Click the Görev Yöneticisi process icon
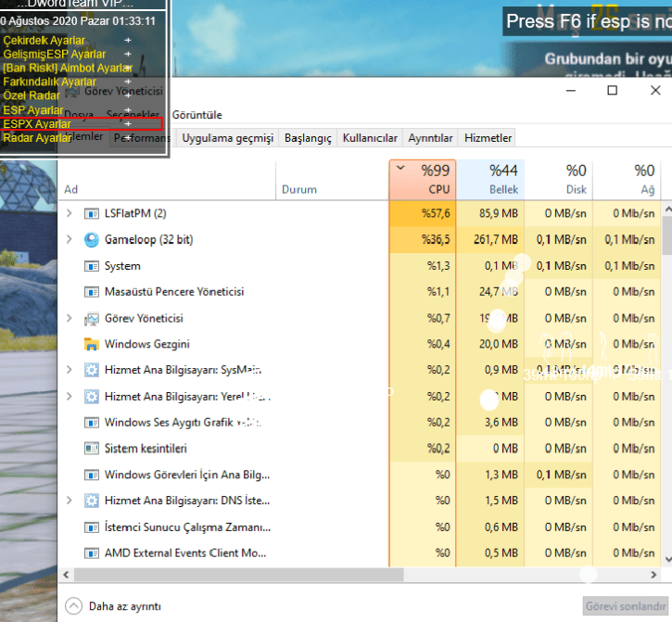The width and height of the screenshot is (672, 622). coord(91,319)
